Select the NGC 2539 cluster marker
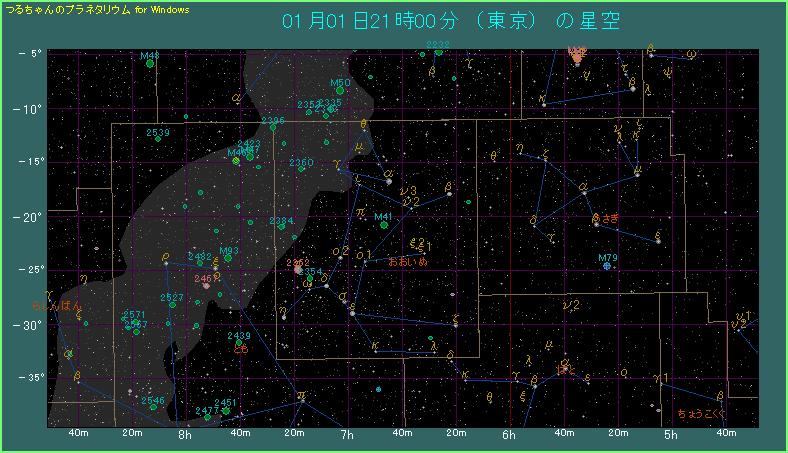 click(158, 139)
